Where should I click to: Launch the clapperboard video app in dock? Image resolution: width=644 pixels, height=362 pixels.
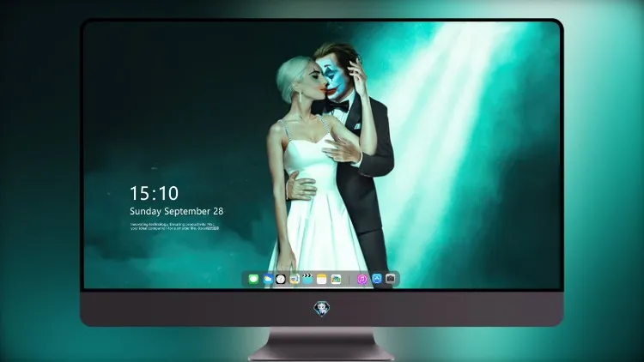click(307, 280)
